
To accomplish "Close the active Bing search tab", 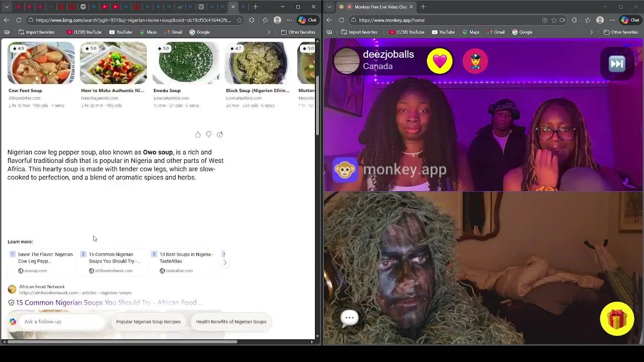I will coord(233,7).
